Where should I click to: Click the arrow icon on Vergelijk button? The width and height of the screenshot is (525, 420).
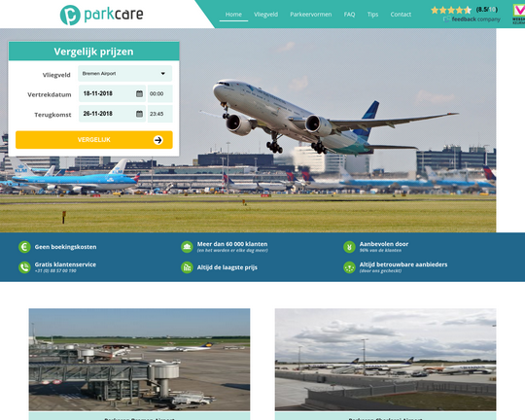click(x=158, y=140)
